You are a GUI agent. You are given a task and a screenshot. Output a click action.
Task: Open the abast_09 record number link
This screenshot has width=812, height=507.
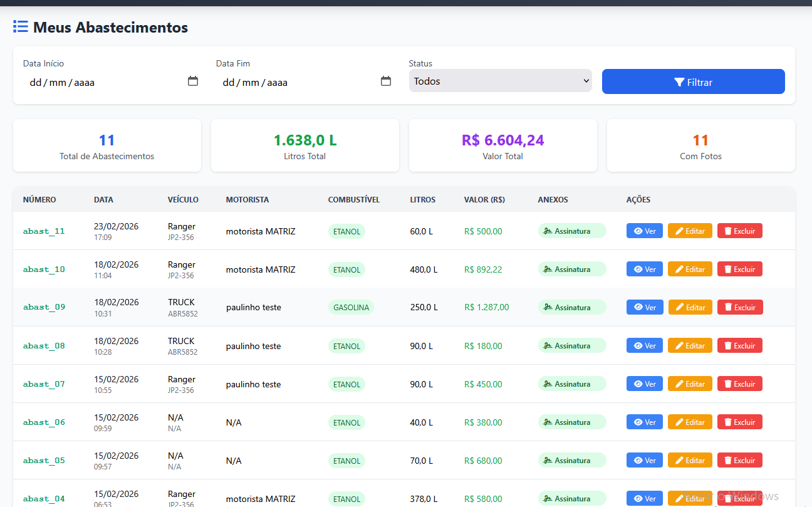pyautogui.click(x=44, y=307)
